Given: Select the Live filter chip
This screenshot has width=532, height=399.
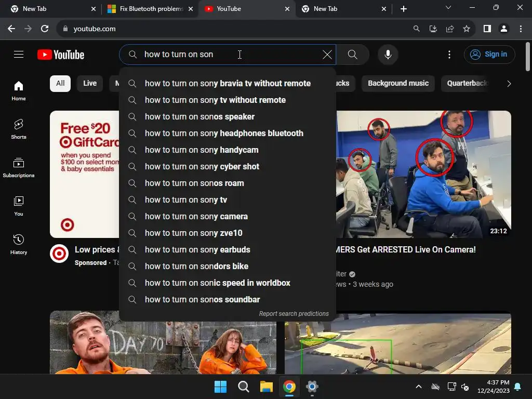Looking at the screenshot, I should (x=90, y=84).
